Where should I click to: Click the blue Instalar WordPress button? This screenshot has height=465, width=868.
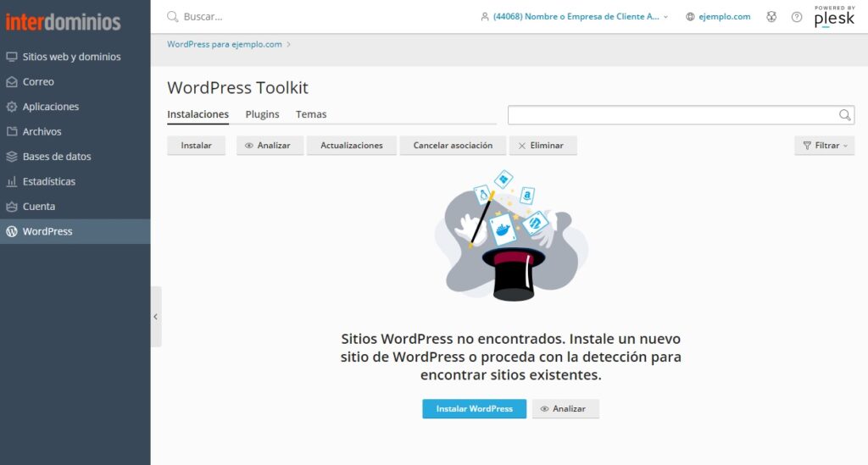(x=475, y=408)
